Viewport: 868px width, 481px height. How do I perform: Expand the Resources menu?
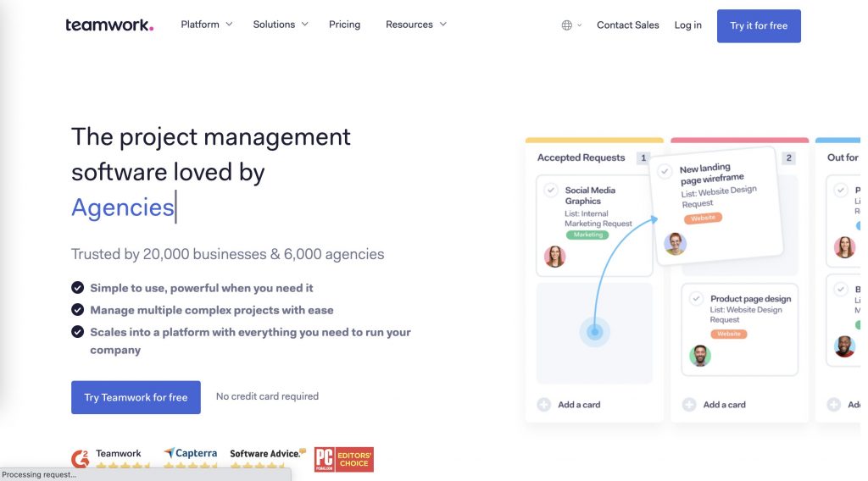coord(415,25)
